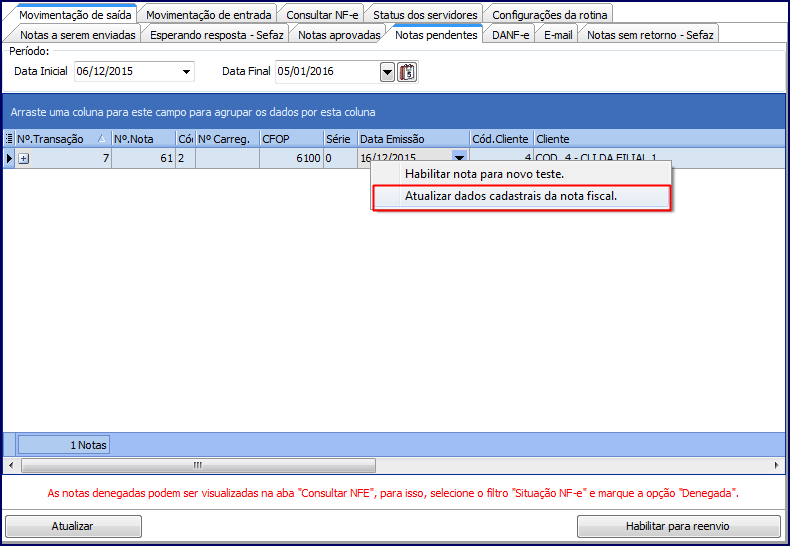Select Notas pendentes tab
This screenshot has width=790, height=546.
point(436,35)
